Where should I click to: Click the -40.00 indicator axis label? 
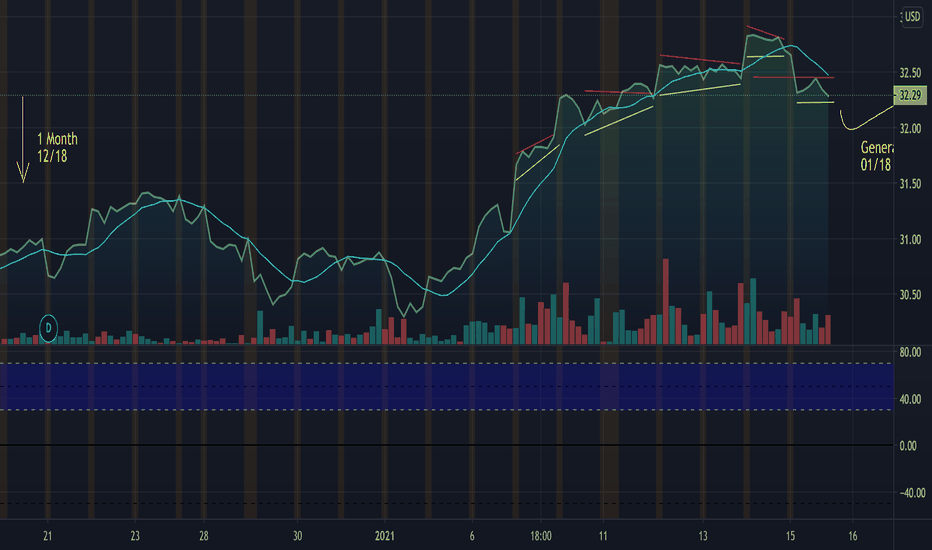point(912,493)
